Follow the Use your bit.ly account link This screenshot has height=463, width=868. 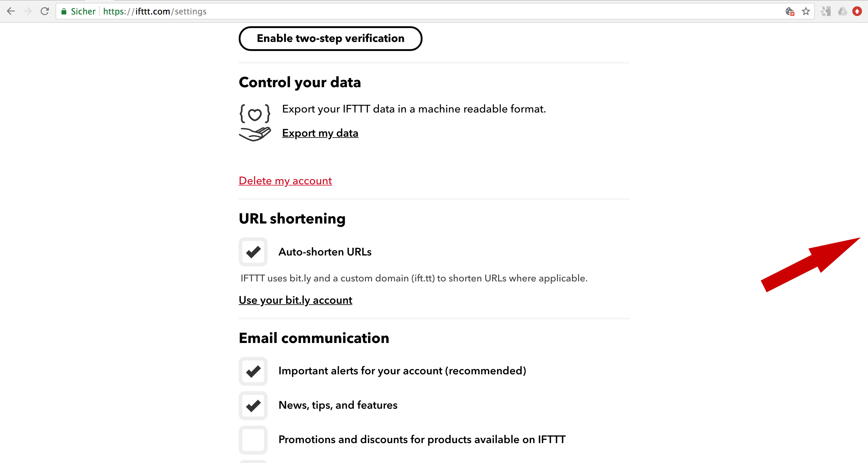[x=295, y=300]
